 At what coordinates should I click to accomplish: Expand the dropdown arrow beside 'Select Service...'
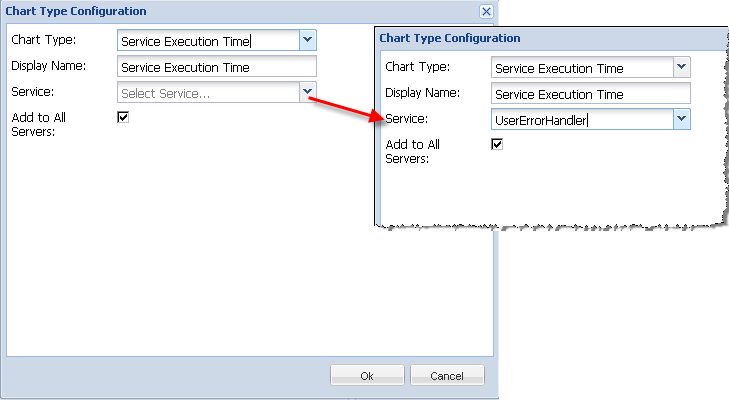coord(307,93)
